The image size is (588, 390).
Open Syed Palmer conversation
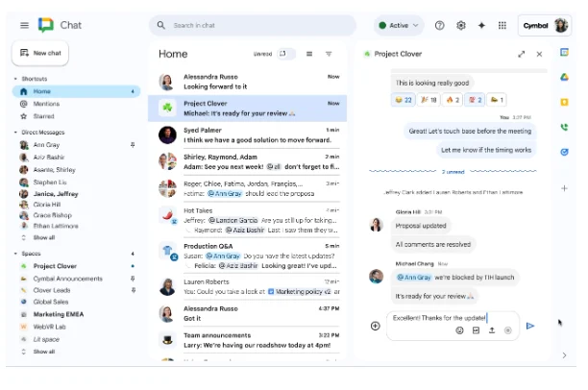pos(248,135)
